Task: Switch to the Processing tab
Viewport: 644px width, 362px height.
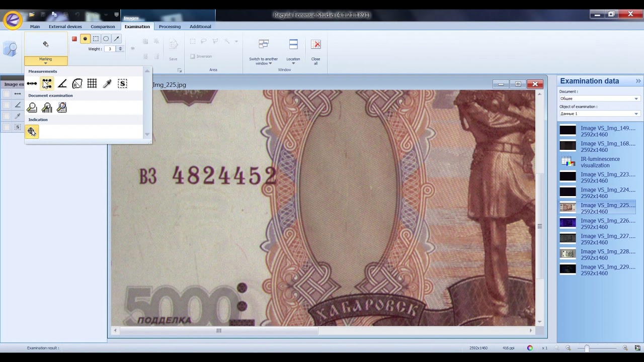Action: click(170, 27)
